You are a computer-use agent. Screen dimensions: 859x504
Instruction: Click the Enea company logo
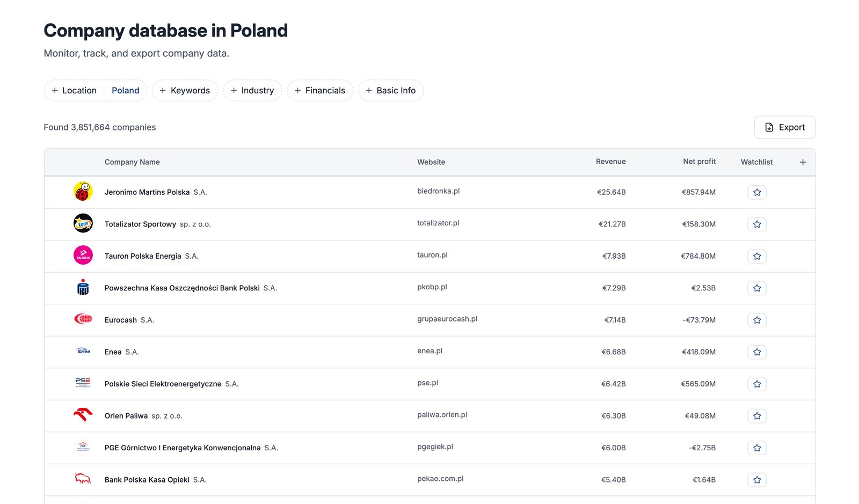pyautogui.click(x=83, y=351)
